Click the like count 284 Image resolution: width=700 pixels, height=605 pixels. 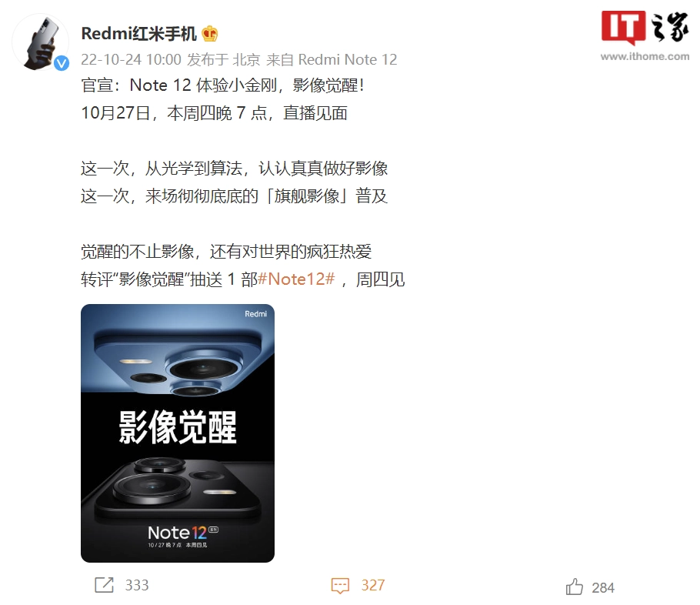[x=603, y=587]
